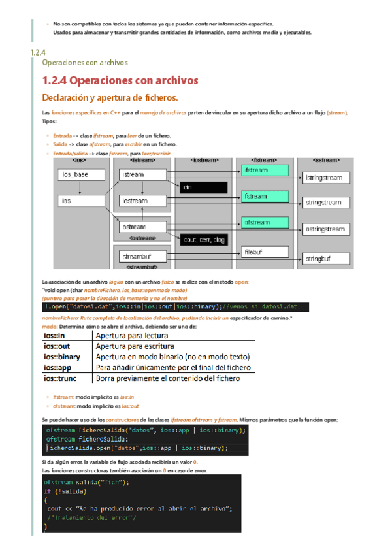Screen dimensions: 392x554
Task: Click the heading 'Declaración y apertura de ficheros.'
Action: pos(110,97)
